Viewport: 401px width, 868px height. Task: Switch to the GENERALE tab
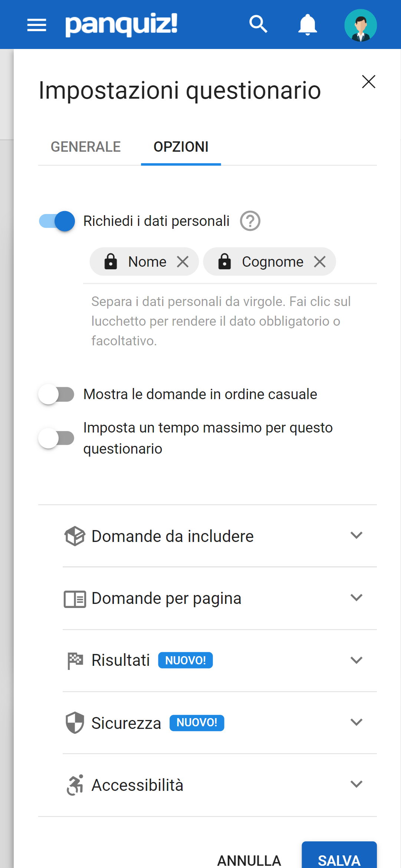point(86,147)
